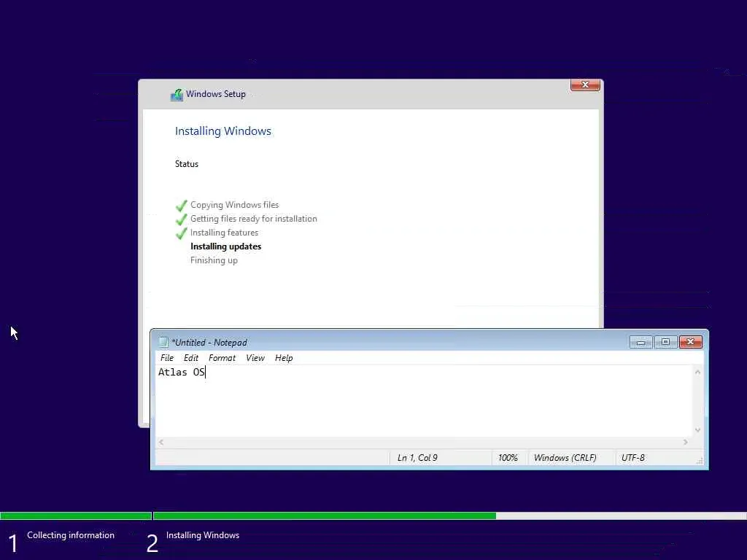The width and height of the screenshot is (747, 560).
Task: Click 'UTF-8' encoding in status bar
Action: pos(632,458)
